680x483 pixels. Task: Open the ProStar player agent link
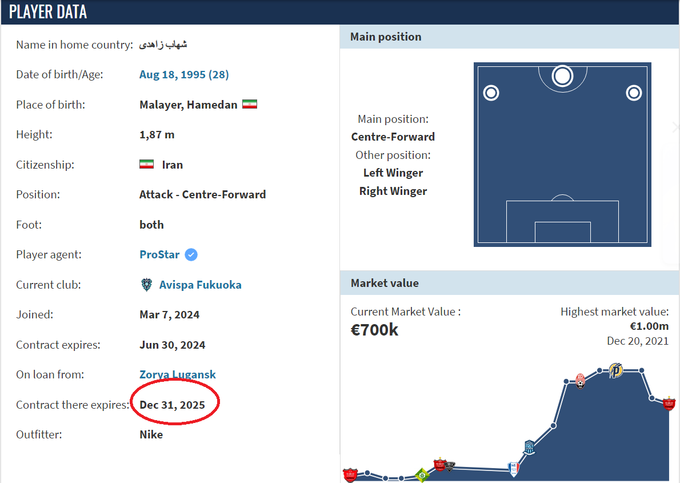161,254
